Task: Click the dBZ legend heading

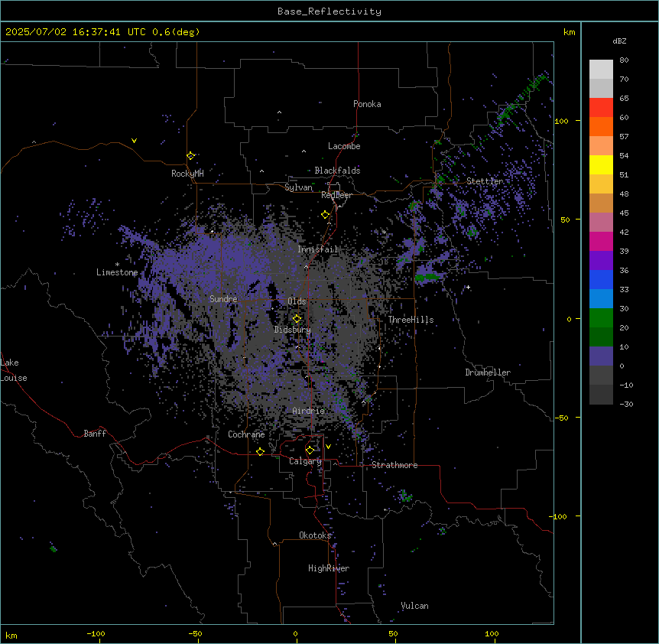Action: click(x=619, y=41)
